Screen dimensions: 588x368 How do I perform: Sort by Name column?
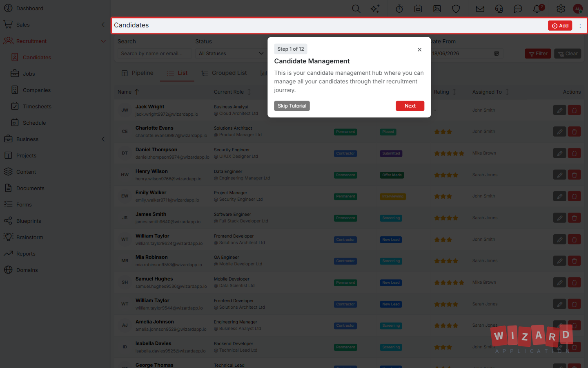click(x=128, y=92)
